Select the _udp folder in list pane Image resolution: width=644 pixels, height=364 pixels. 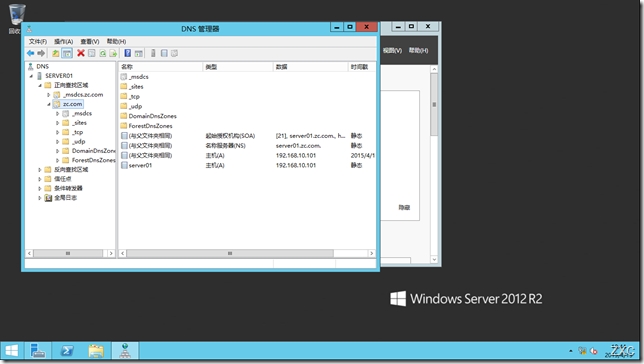(135, 106)
